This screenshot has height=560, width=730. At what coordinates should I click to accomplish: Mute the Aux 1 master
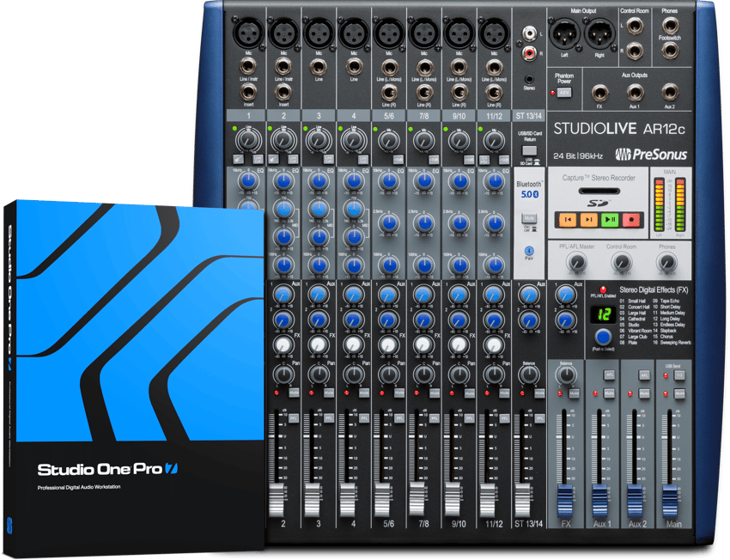tap(610, 394)
